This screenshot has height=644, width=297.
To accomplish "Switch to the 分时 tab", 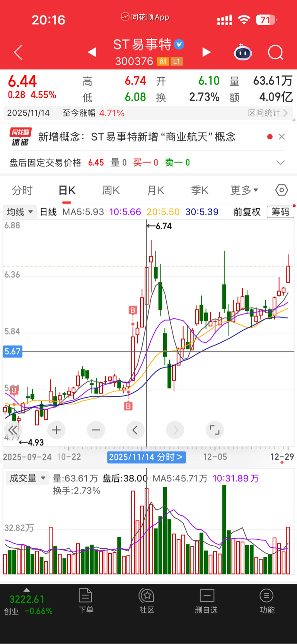I will coord(22,191).
